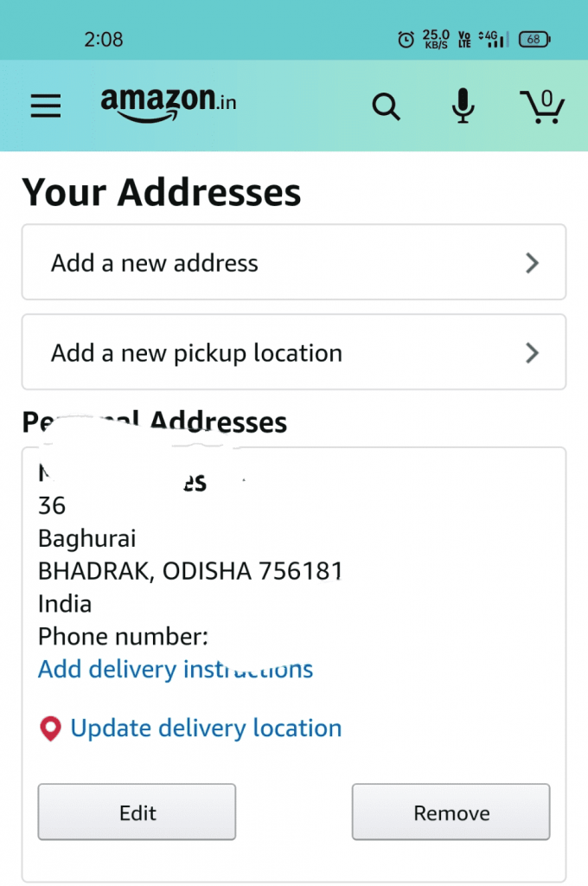
Task: Open Update delivery location
Action: (x=205, y=728)
